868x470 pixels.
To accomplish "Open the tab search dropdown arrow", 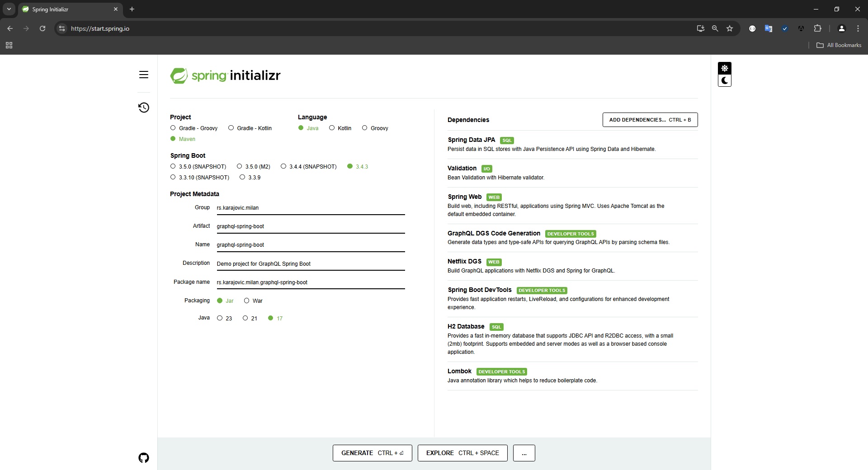I will [x=9, y=9].
